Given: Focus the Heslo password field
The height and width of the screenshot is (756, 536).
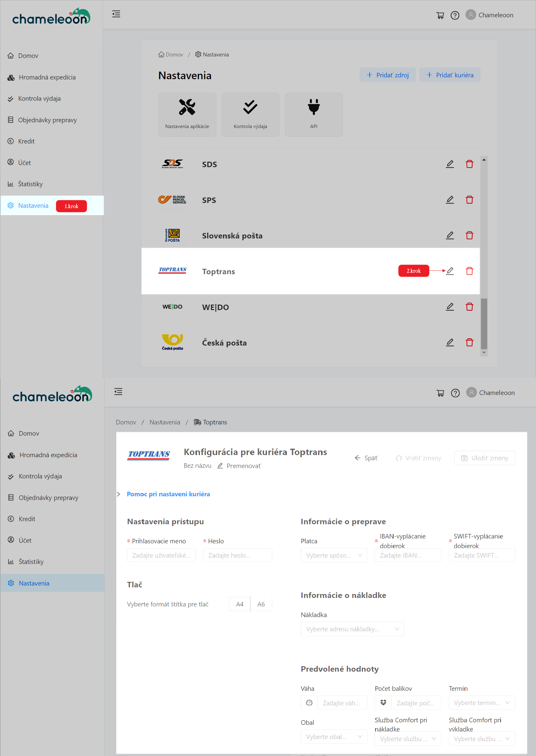Looking at the screenshot, I should pos(238,555).
